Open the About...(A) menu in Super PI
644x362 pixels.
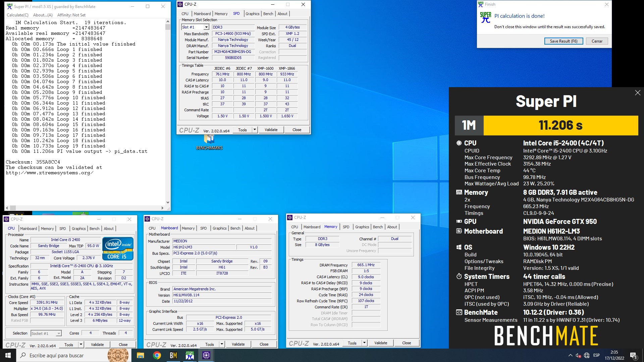pos(43,15)
